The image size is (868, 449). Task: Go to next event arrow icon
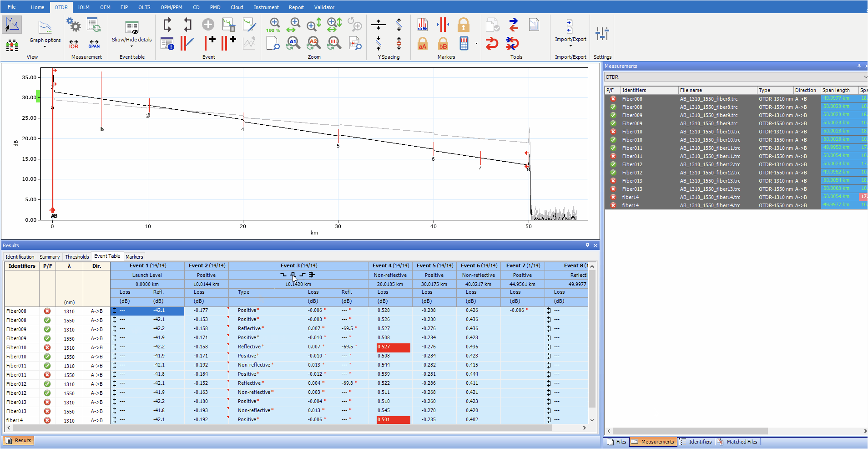[x=167, y=24]
